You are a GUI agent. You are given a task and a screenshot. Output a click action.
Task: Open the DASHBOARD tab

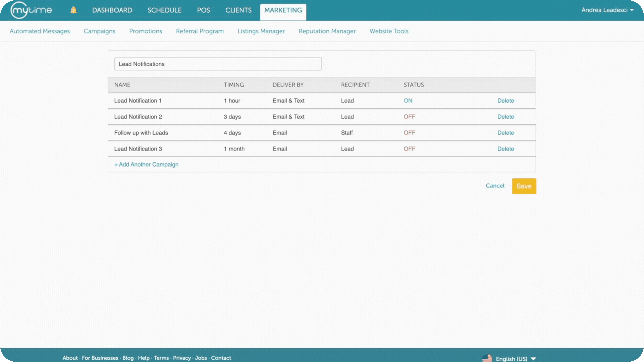point(112,10)
